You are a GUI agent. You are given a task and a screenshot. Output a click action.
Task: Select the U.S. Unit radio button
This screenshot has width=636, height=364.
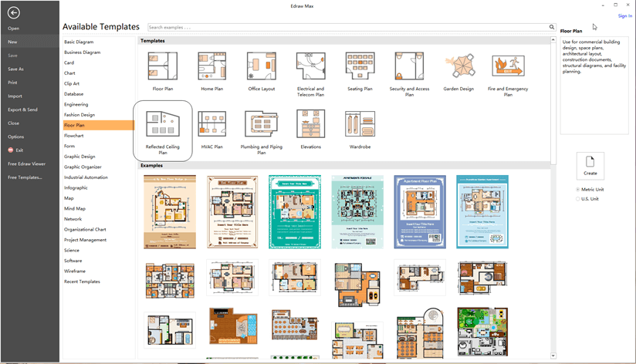(577, 199)
